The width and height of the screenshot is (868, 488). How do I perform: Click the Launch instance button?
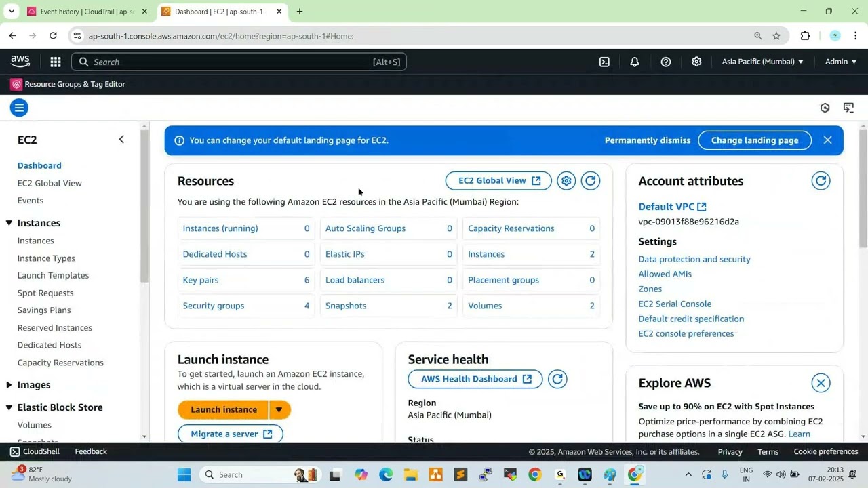tap(224, 409)
